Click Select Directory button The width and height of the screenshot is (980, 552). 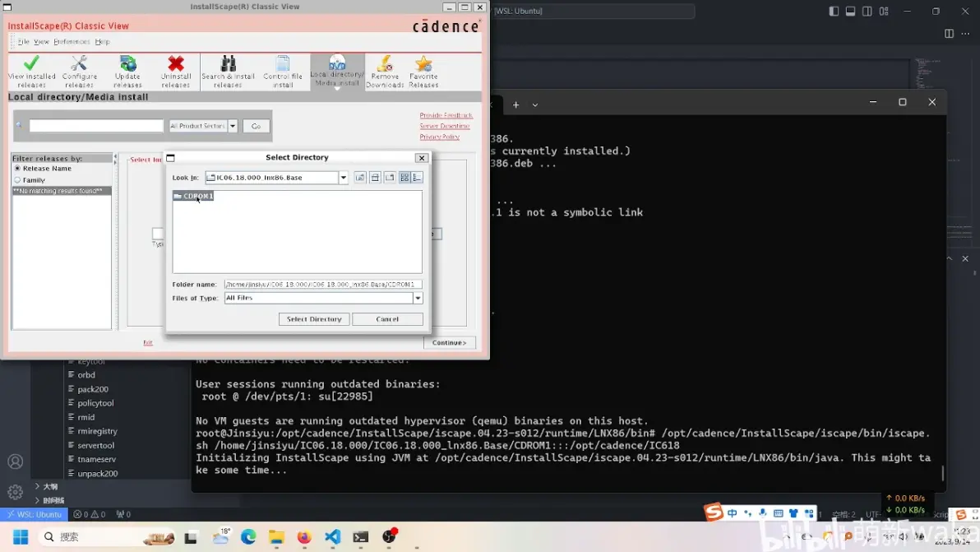[x=314, y=319]
